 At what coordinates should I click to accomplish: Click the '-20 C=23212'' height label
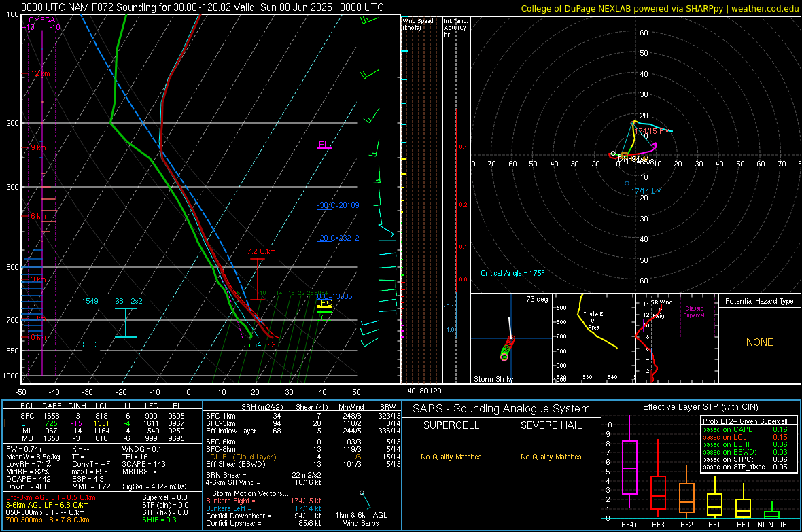pyautogui.click(x=338, y=238)
